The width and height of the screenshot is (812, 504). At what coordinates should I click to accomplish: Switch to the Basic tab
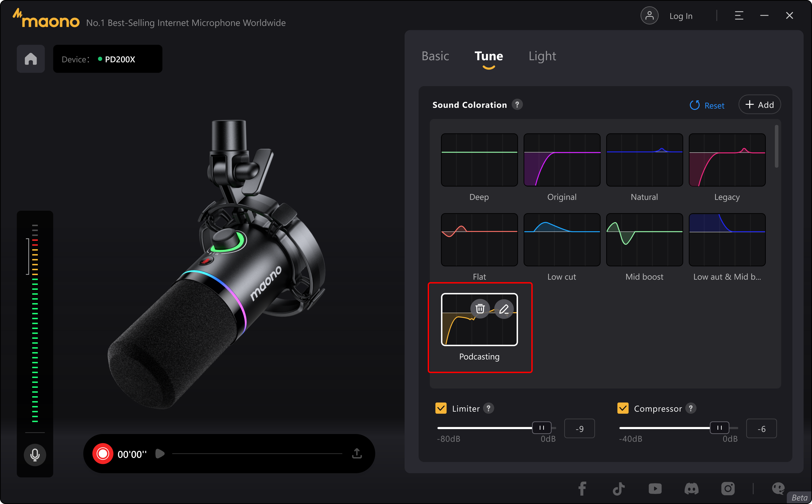[x=435, y=56]
